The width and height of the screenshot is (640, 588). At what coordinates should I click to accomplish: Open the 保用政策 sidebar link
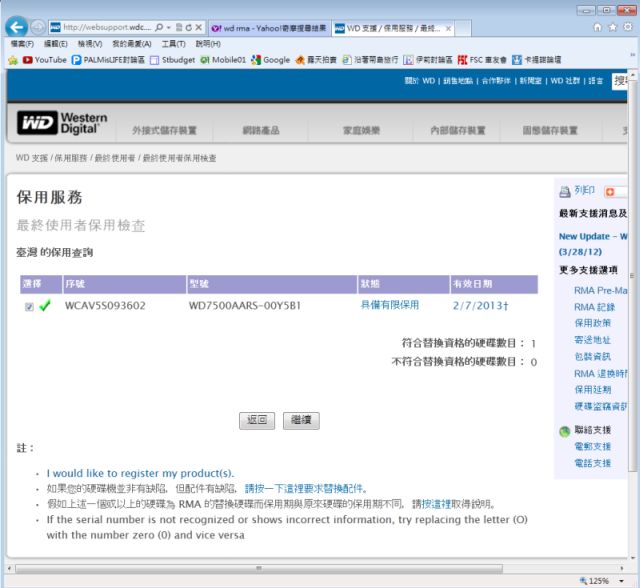592,323
